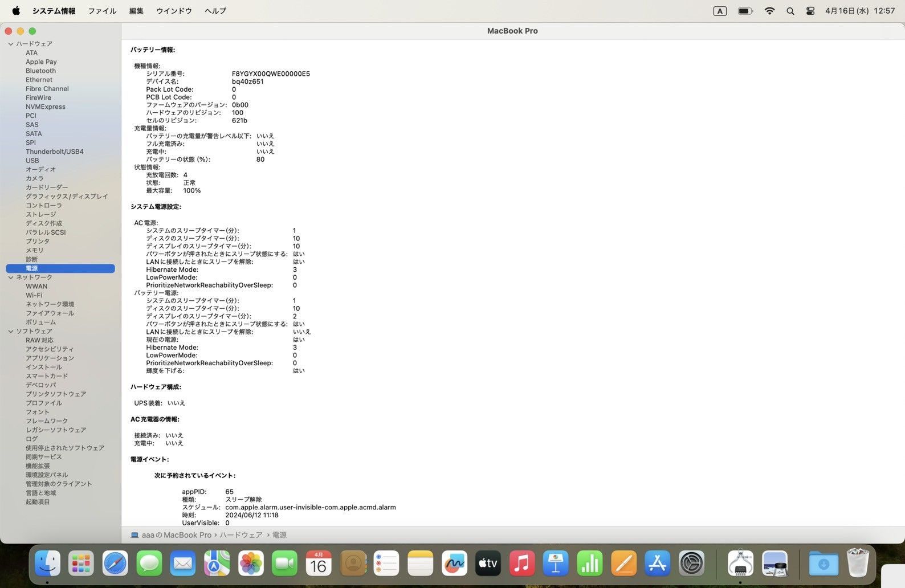
Task: Open the Messages app icon
Action: [149, 563]
